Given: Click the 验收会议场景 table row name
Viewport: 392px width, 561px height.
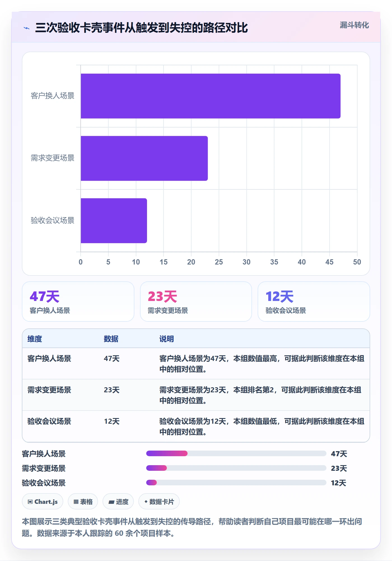Looking at the screenshot, I should point(49,421).
